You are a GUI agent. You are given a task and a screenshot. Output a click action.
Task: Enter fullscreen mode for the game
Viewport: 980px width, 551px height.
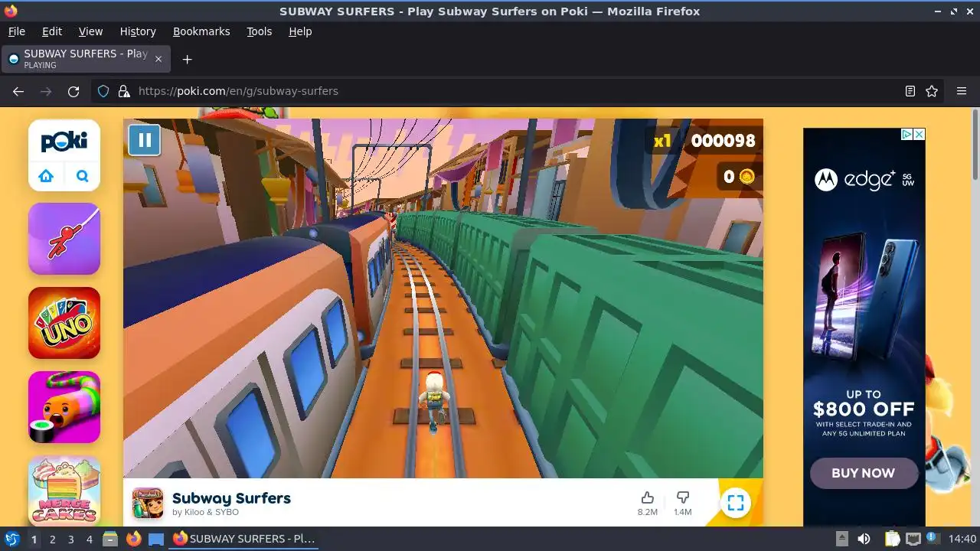[736, 503]
